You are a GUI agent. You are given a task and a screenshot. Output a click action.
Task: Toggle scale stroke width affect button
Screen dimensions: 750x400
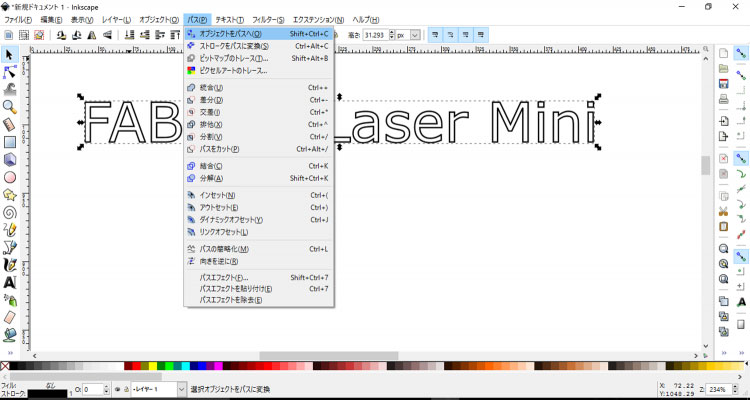[435, 34]
